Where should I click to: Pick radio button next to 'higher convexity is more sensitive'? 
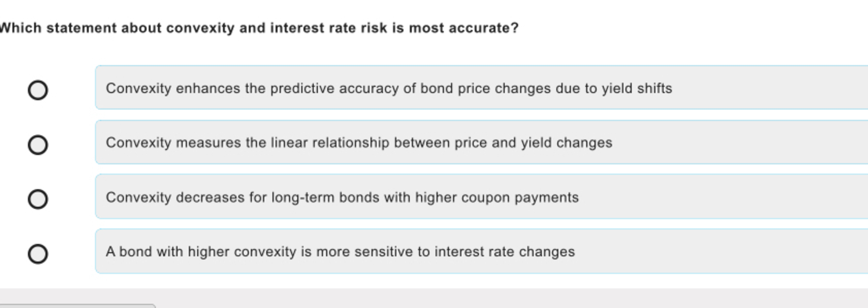click(38, 254)
